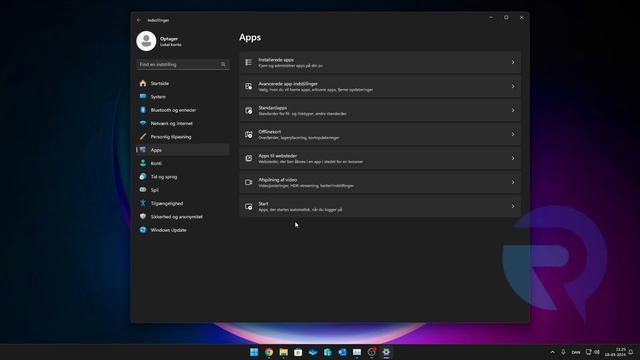Viewport: 640px width, 360px height.
Task: Open Google Chrome from taskbar
Action: point(269,352)
